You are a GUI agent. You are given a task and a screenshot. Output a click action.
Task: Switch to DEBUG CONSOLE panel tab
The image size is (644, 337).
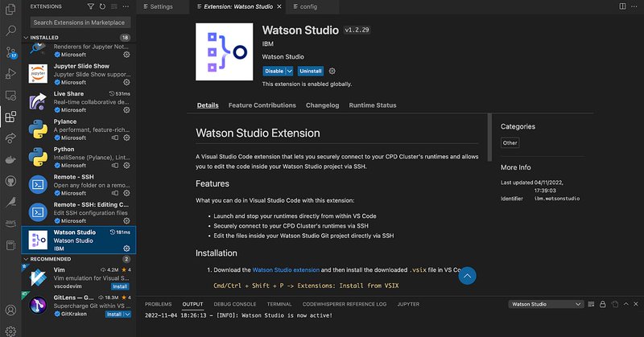point(234,304)
